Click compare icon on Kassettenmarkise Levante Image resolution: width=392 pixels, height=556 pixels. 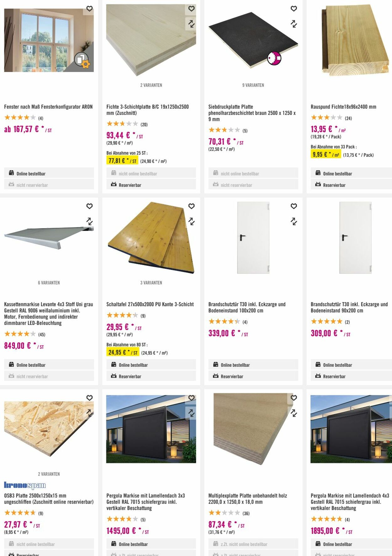tap(89, 221)
